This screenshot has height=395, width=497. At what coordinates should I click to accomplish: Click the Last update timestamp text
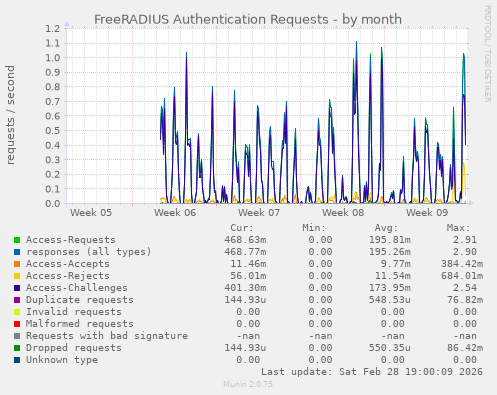tap(372, 372)
